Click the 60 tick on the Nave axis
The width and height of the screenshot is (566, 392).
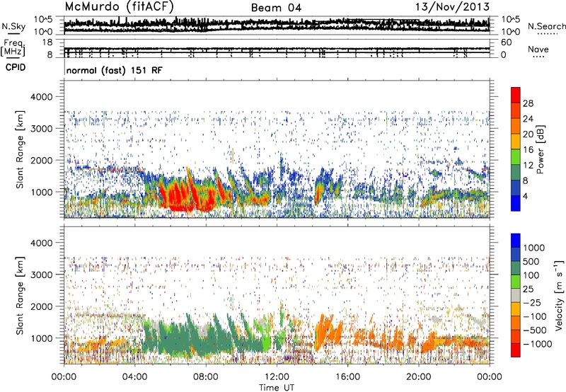507,42
